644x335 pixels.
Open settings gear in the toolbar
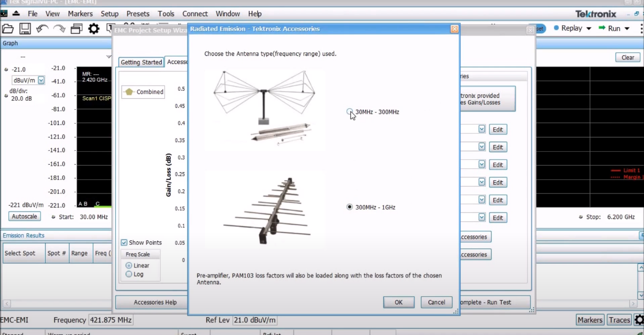point(94,29)
